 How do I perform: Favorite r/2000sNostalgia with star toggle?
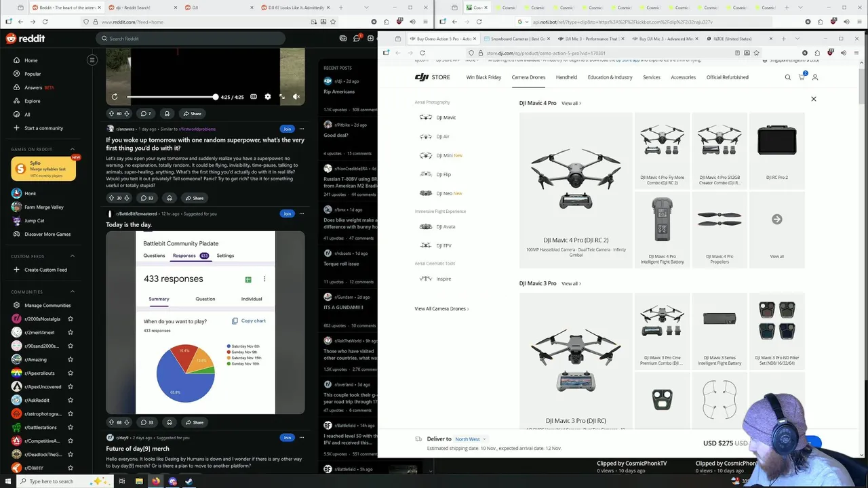(71, 319)
